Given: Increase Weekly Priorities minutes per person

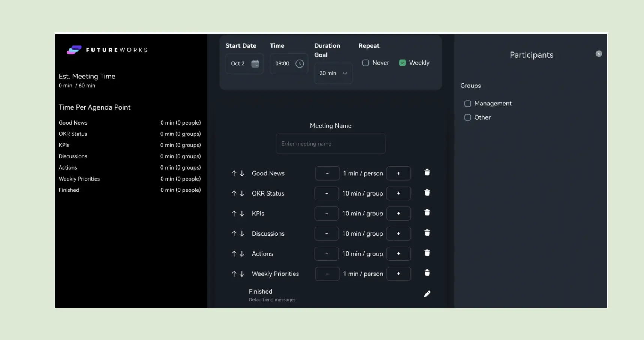Looking at the screenshot, I should pos(398,274).
